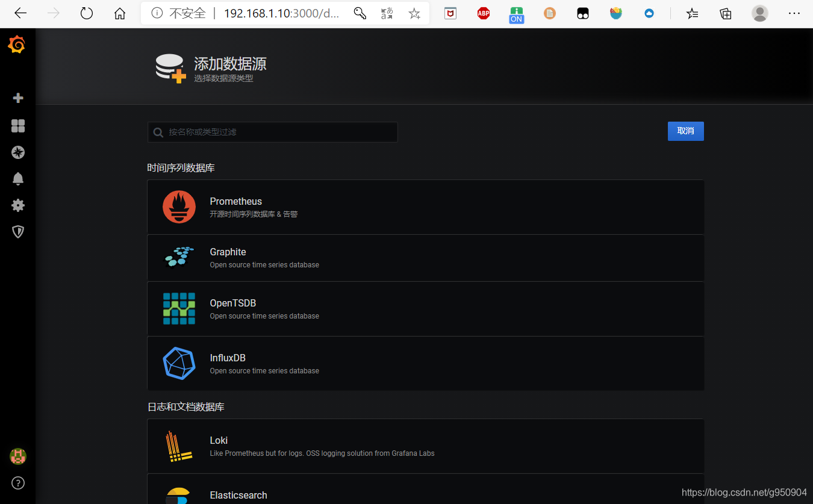Screen dimensions: 813x504
Task: Select the Elasticsearch data source
Action: tap(426, 489)
